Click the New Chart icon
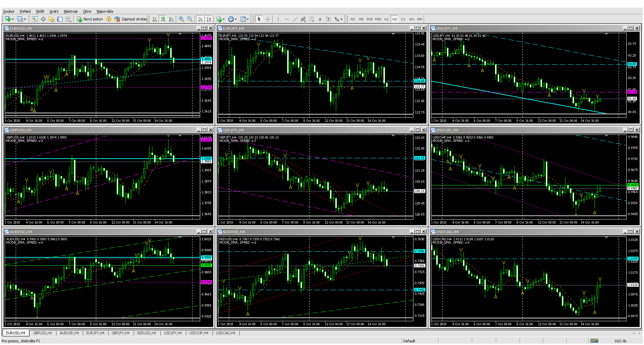644x345 pixels. click(7, 19)
